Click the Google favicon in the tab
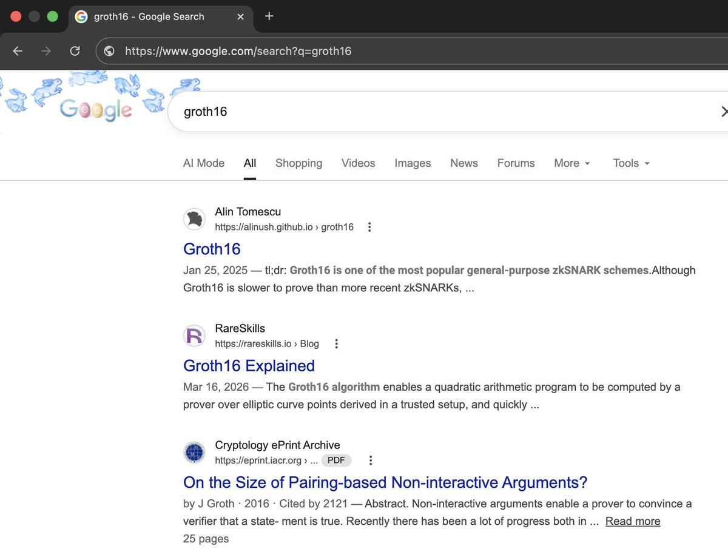The width and height of the screenshot is (728, 560). tap(81, 16)
